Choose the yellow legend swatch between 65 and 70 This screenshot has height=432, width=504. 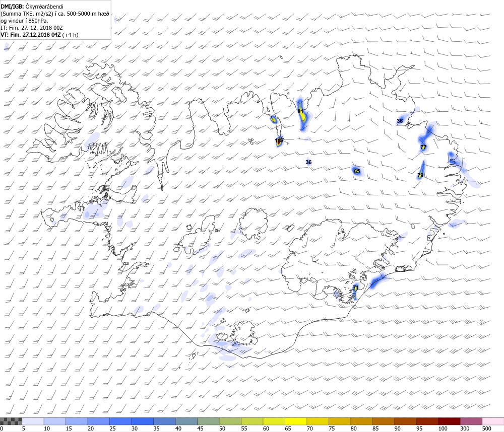coord(296,421)
